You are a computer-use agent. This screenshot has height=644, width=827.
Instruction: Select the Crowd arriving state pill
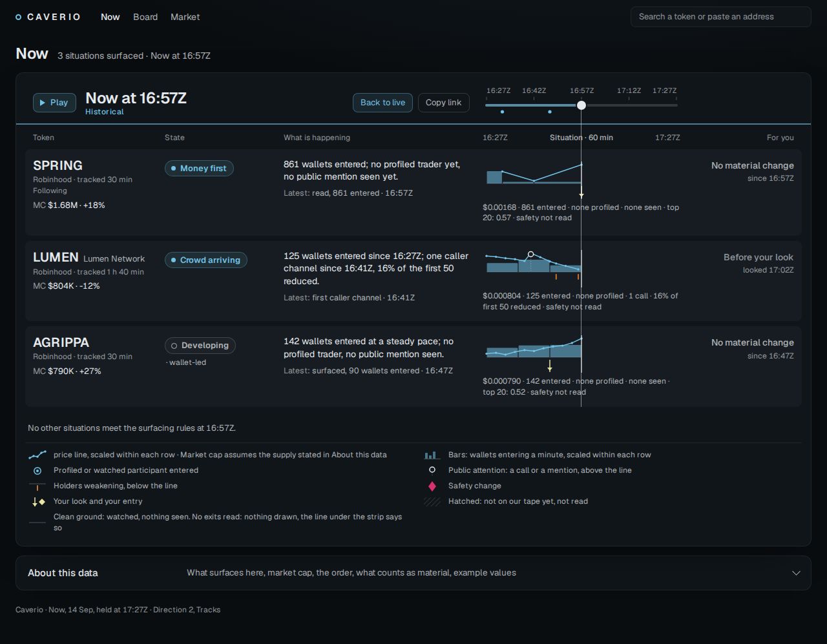(206, 260)
